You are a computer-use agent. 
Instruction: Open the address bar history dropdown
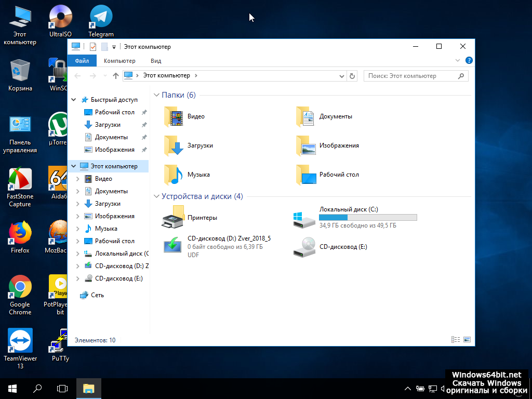[x=341, y=76]
